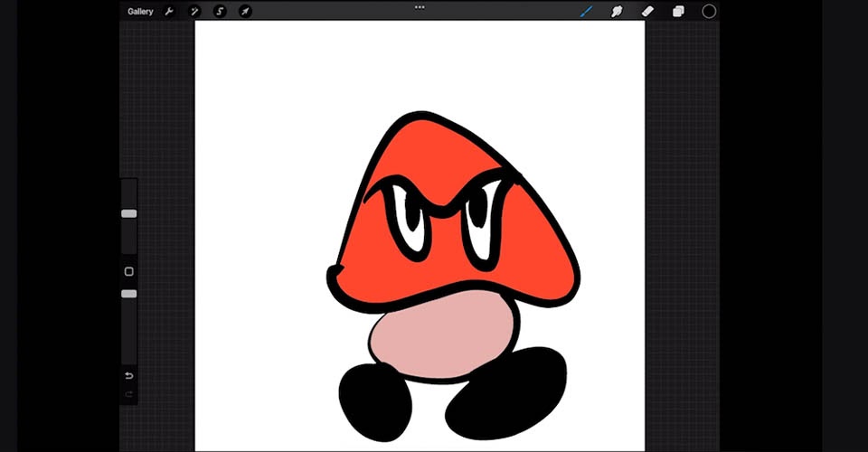The height and width of the screenshot is (452, 868).
Task: Select the Eraser tool
Action: click(x=647, y=11)
